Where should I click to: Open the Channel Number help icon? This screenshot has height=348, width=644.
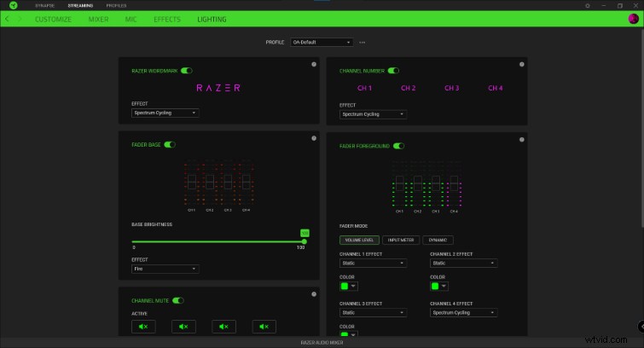click(x=522, y=64)
